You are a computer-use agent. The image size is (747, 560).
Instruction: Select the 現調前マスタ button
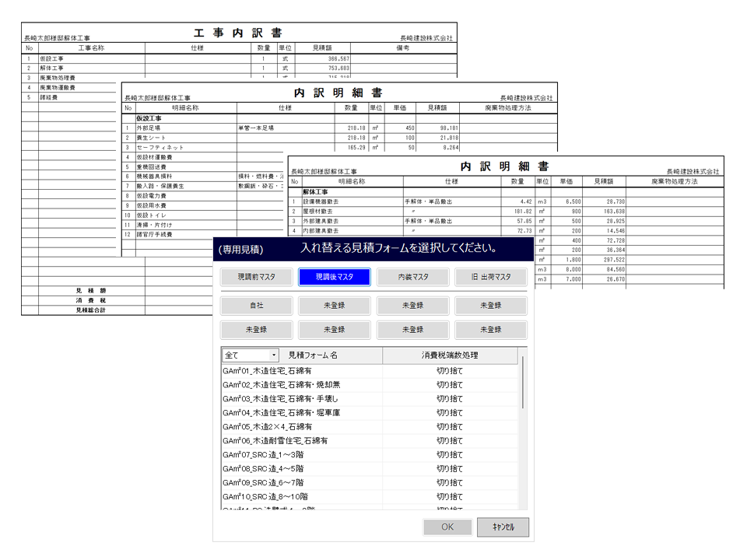pos(256,277)
